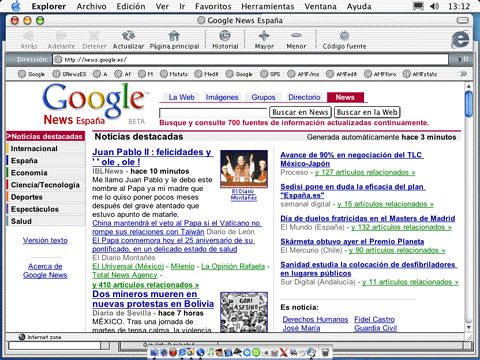Open the Juan Pablo II headline

pos(152,157)
